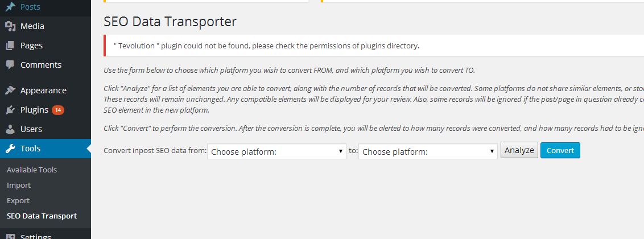Viewport: 644px width, 239px height.
Task: Click the Media icon in sidebar
Action: pos(10,26)
